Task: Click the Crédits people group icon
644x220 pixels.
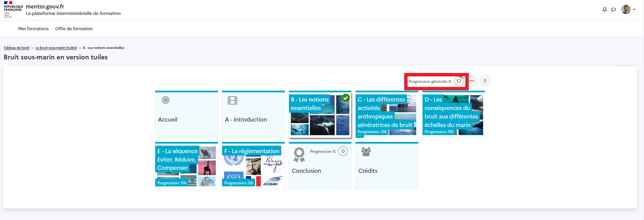Action: 366,151
